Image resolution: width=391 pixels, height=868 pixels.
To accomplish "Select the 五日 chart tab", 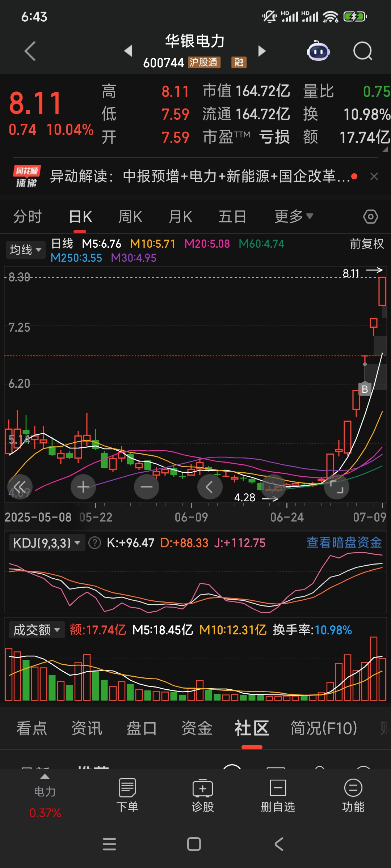I will [232, 217].
